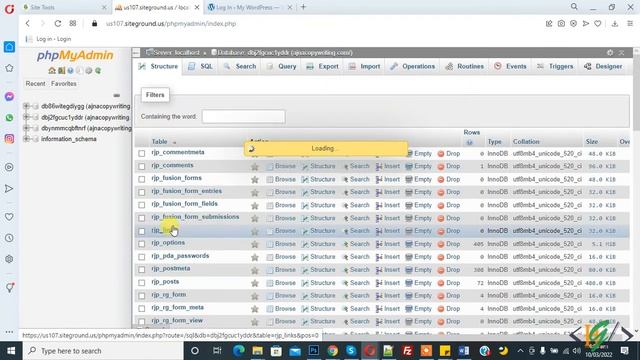Collapse the navigation tree using the minus control

117,95
